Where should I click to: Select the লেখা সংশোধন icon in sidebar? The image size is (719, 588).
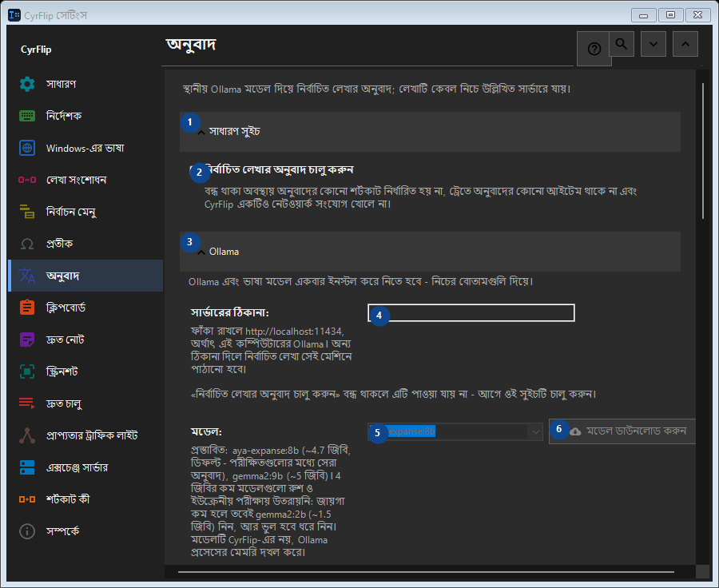coord(27,180)
